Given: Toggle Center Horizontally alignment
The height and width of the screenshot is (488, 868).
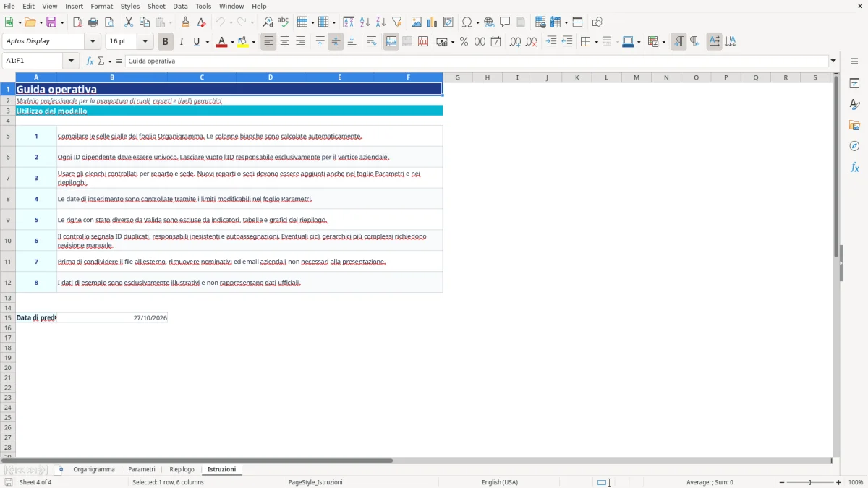Looking at the screenshot, I should click(x=284, y=42).
